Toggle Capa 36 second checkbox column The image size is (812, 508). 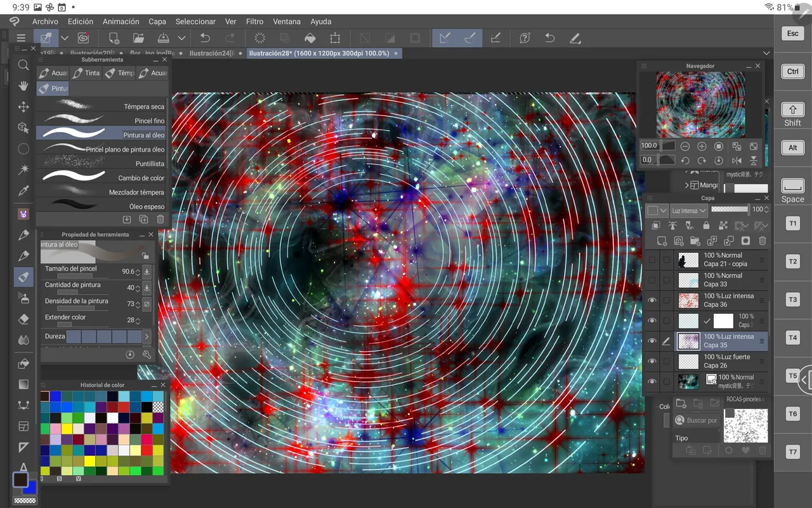666,300
